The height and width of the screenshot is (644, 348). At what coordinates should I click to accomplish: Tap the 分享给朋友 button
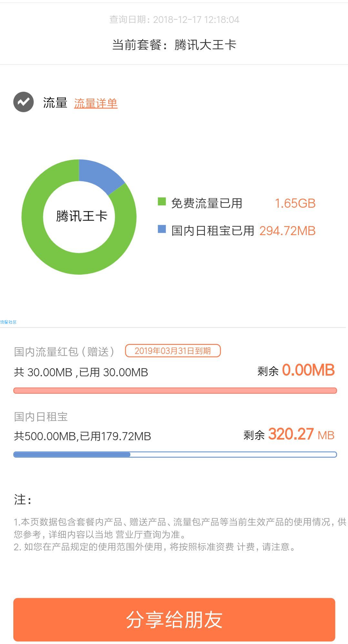[x=174, y=619]
